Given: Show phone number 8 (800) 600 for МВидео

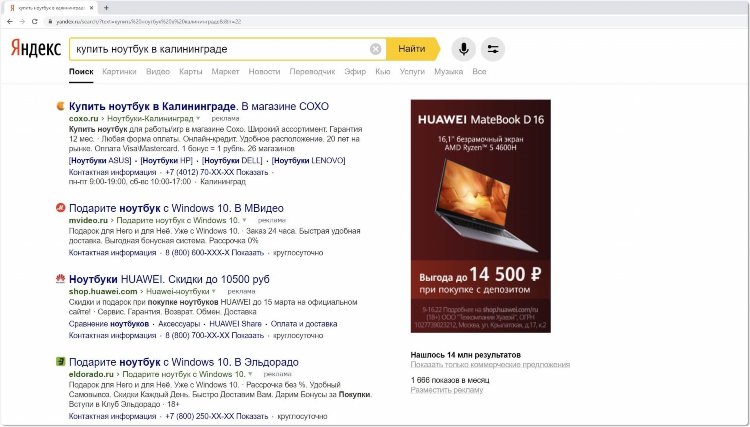Looking at the screenshot, I should point(214,252).
